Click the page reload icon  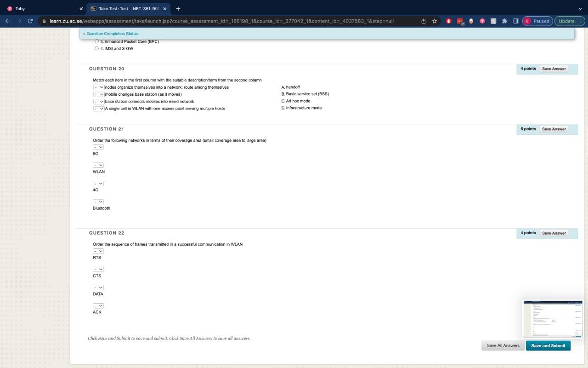click(x=29, y=21)
